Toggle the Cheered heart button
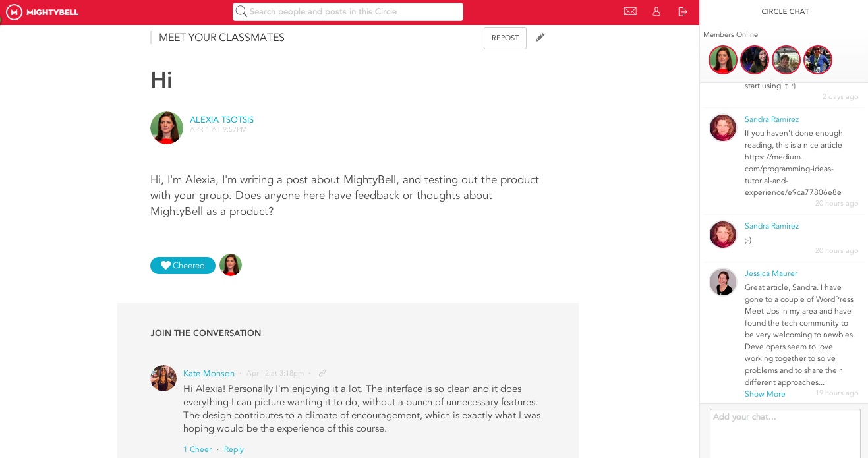The width and height of the screenshot is (868, 458). [183, 266]
